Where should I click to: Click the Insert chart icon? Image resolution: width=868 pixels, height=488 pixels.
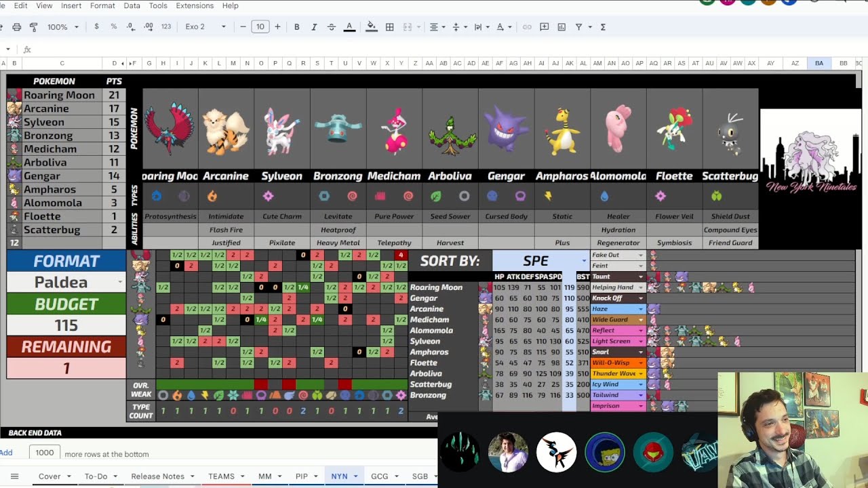click(x=561, y=27)
